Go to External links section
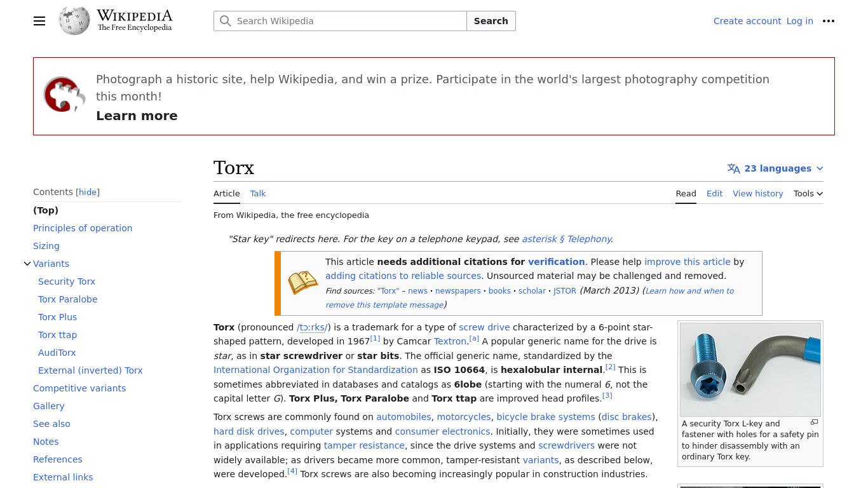This screenshot has height=488, width=868. pos(63,477)
